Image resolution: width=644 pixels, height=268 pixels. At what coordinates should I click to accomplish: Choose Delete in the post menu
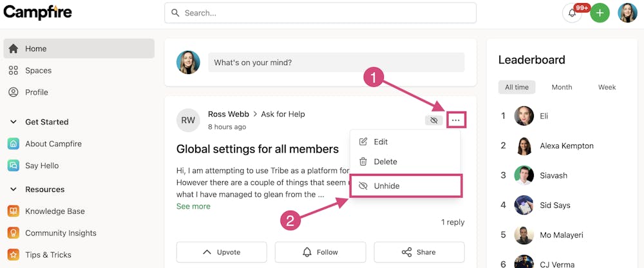click(385, 162)
